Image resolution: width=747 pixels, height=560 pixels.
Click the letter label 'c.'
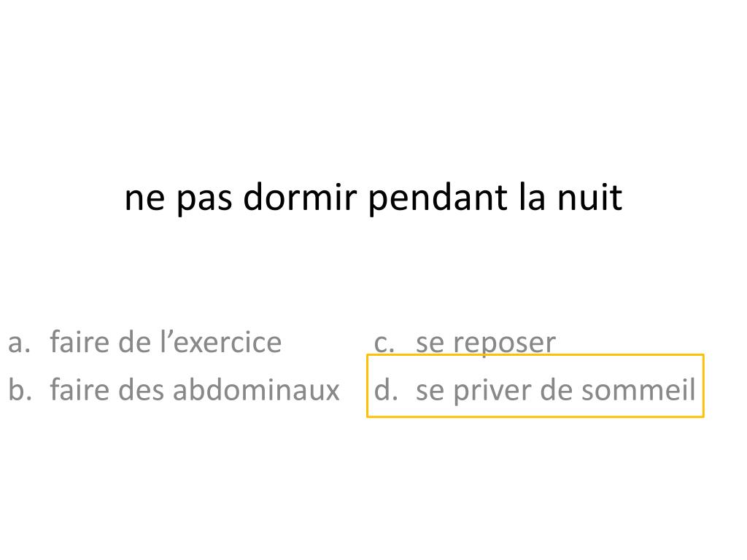[x=384, y=343]
